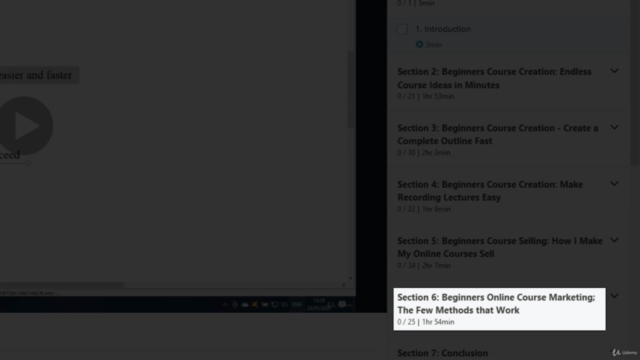Show hidden icons arrow in taskbar tray
Image resolution: width=640 pixels, height=360 pixels.
pos(224,304)
